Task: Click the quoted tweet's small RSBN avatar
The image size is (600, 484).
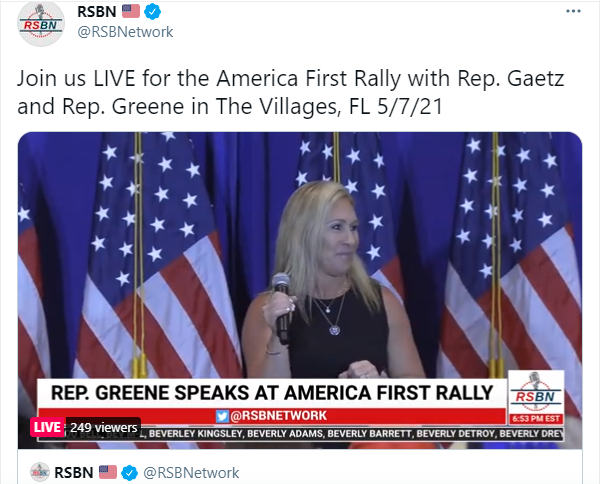Action: point(40,472)
